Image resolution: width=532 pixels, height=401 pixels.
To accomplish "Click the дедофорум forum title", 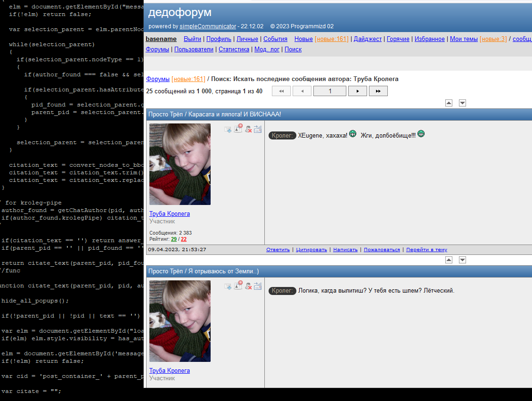I will 180,12.
